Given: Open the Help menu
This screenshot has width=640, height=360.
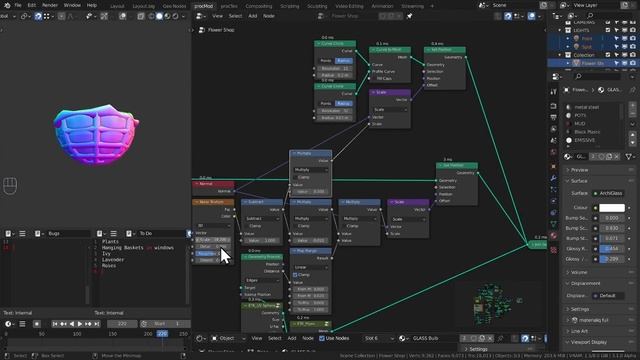Looking at the screenshot, I should click(92, 5).
